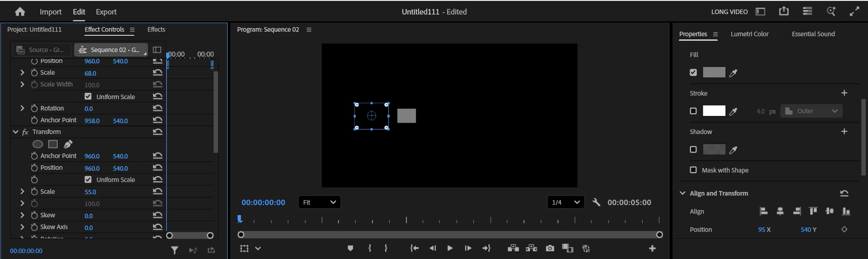Reset the Skew parameter
Image resolution: width=868 pixels, height=259 pixels.
tap(157, 215)
